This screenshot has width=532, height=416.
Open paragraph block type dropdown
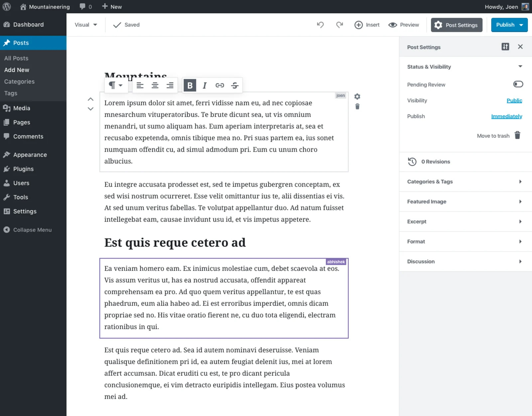pos(116,86)
